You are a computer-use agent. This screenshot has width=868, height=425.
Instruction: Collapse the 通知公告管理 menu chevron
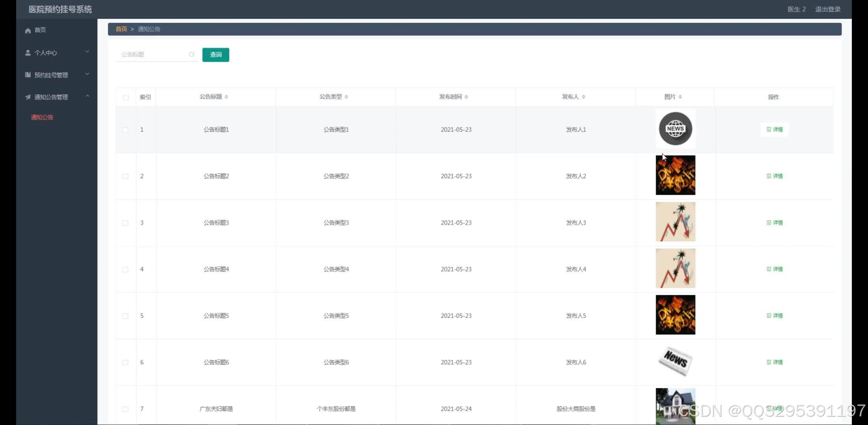[87, 96]
